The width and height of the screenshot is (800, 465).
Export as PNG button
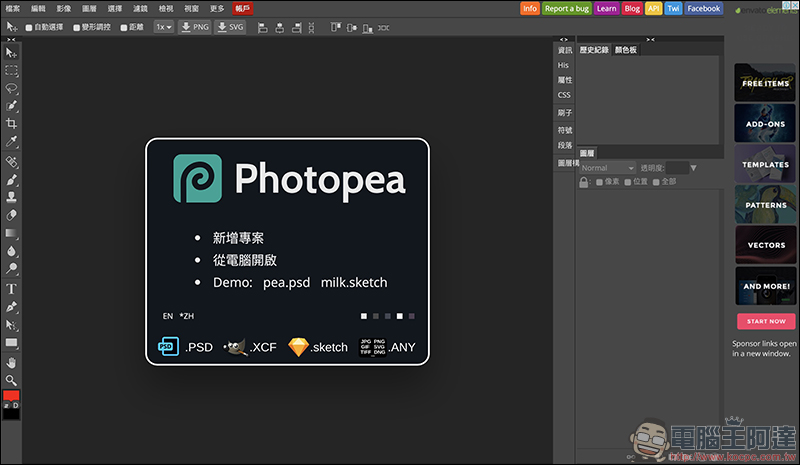click(195, 27)
